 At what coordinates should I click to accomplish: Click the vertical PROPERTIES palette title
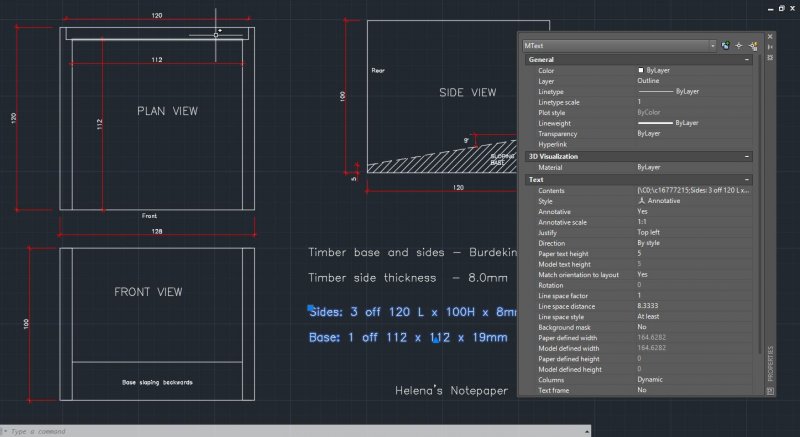(x=770, y=366)
